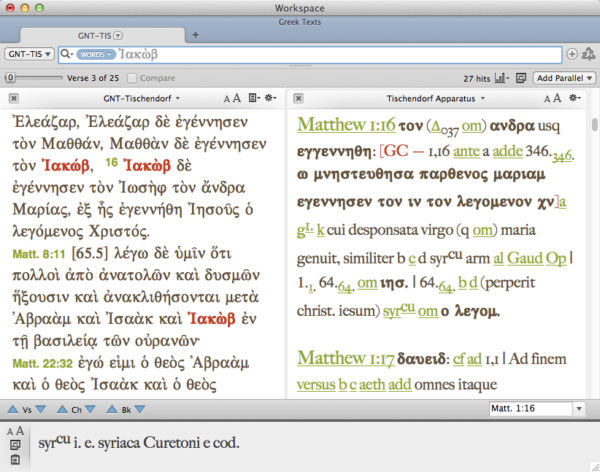
Task: Open the GNT-TIS text selector dropdown
Action: pyautogui.click(x=27, y=54)
